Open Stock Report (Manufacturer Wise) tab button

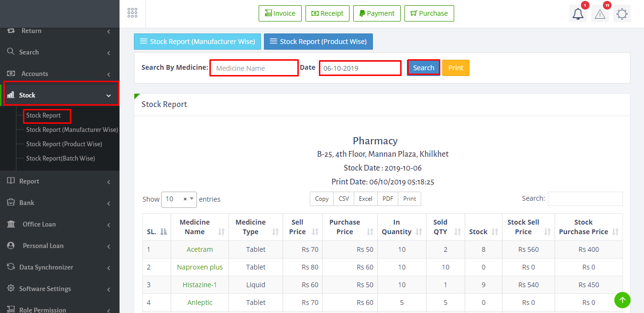[x=197, y=42]
